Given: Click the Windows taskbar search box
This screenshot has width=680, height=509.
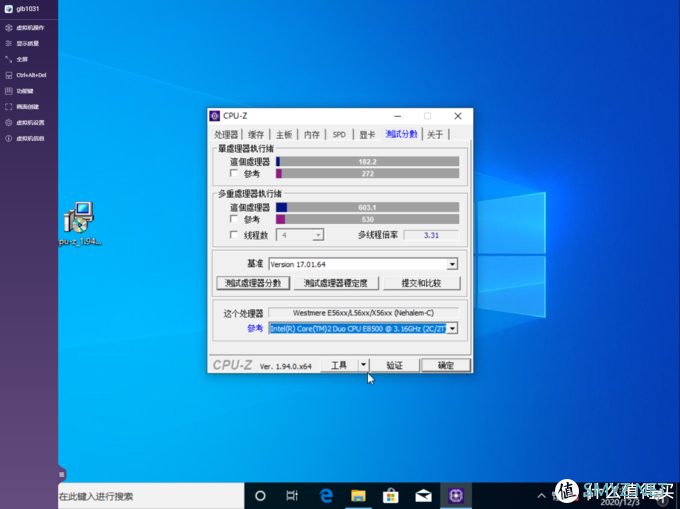Looking at the screenshot, I should [151, 496].
